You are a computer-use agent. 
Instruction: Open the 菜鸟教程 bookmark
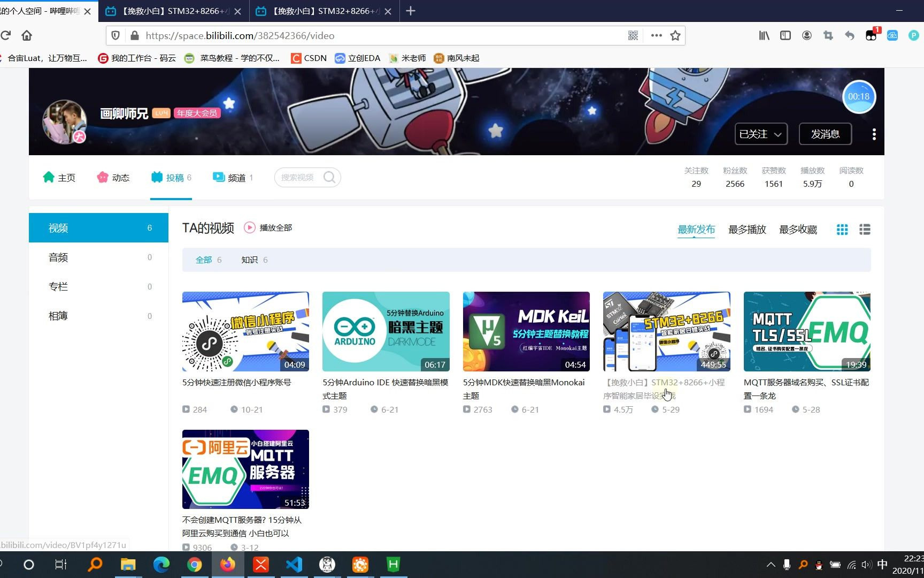point(232,58)
